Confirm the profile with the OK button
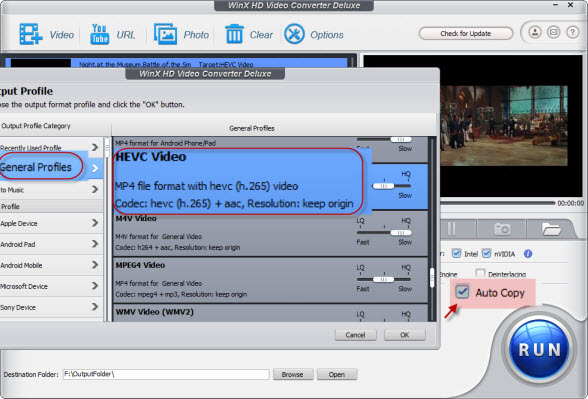The image size is (588, 399). (405, 335)
